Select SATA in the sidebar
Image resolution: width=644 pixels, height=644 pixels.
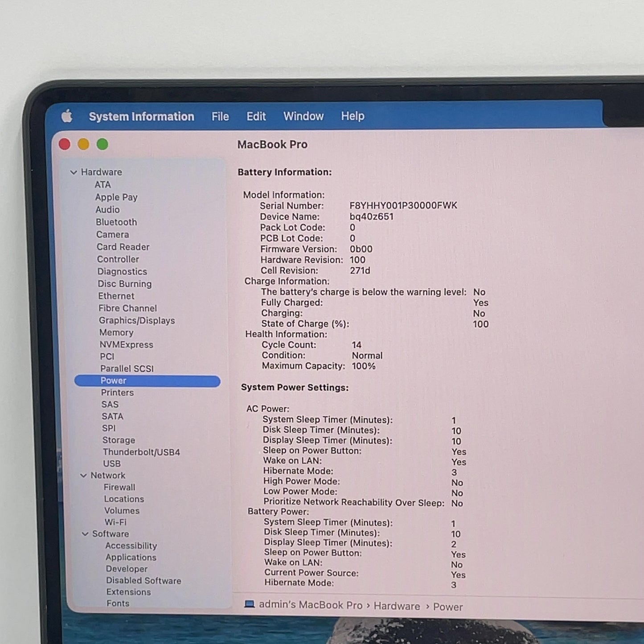(112, 416)
